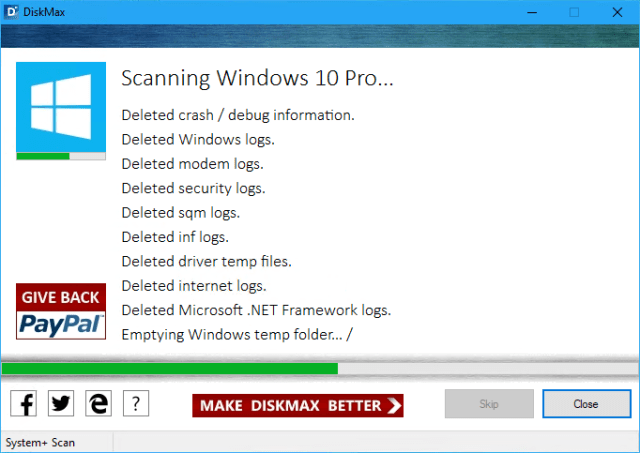Screen dimensions: 640x453
Task: Select 'Deleted crash / debug information.' line
Action: (238, 115)
